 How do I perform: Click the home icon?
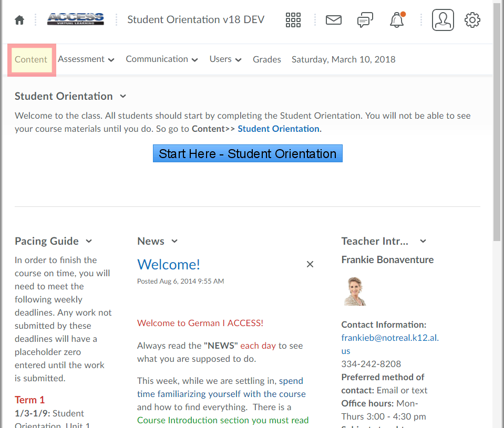coord(19,20)
